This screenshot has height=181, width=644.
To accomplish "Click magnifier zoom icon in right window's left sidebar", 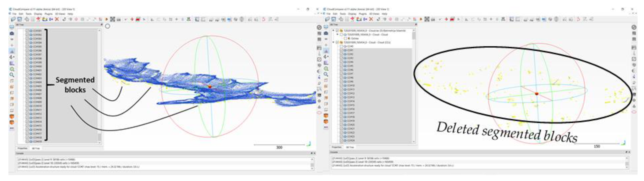I will coord(326,74).
